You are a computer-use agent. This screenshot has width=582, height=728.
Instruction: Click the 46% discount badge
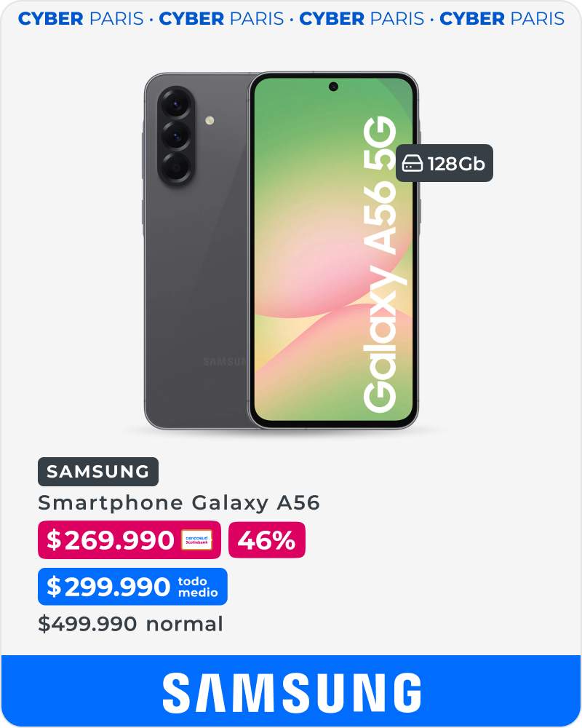tap(267, 540)
